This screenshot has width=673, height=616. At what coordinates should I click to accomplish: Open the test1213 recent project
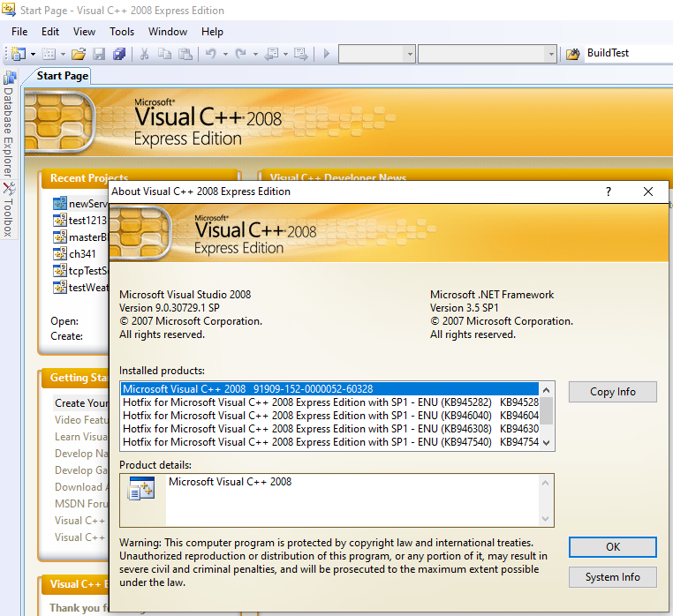(87, 221)
